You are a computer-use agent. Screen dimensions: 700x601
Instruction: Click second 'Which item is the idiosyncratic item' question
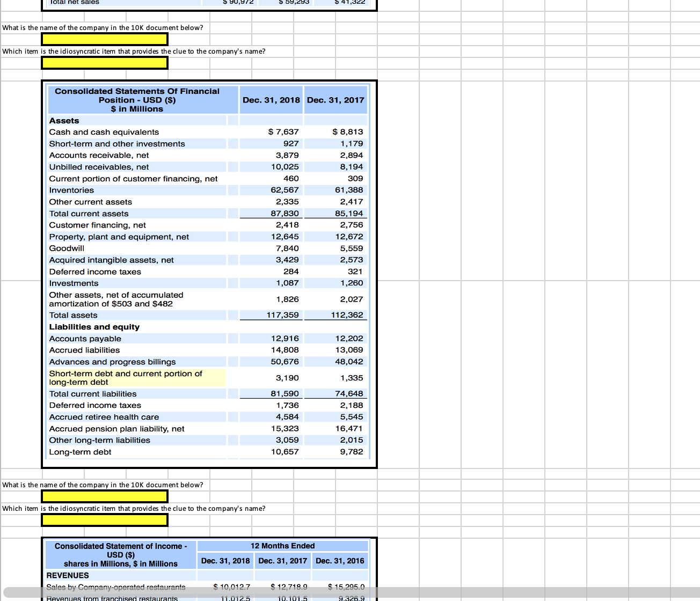134,508
